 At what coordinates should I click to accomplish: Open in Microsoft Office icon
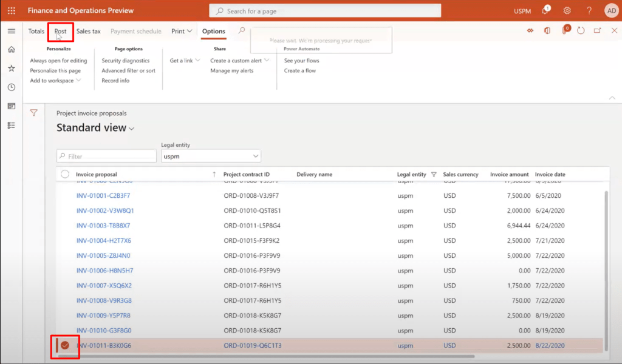[x=547, y=31]
